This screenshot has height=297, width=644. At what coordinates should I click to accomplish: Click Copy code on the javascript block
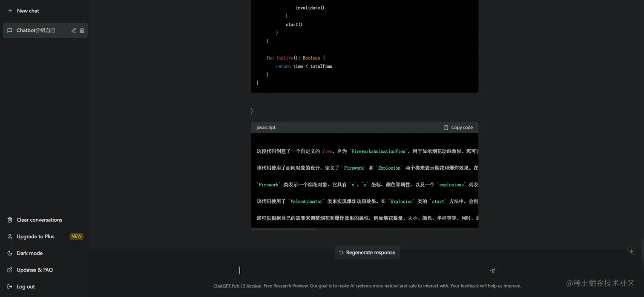point(458,127)
